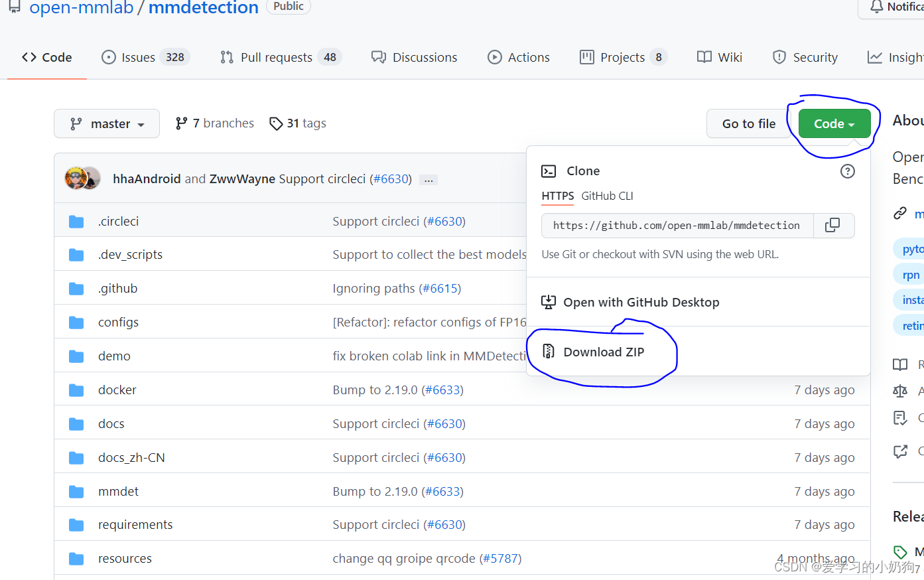The image size is (924, 580).
Task: Open the docs folder
Action: pyautogui.click(x=111, y=424)
